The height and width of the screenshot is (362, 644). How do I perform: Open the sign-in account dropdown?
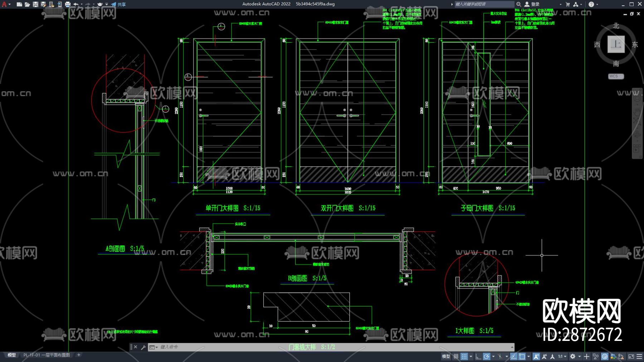point(560,4)
